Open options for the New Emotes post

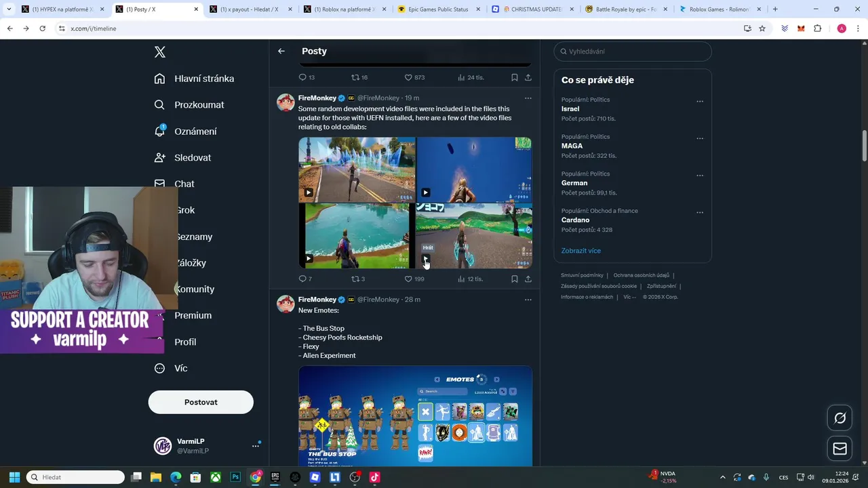point(528,300)
